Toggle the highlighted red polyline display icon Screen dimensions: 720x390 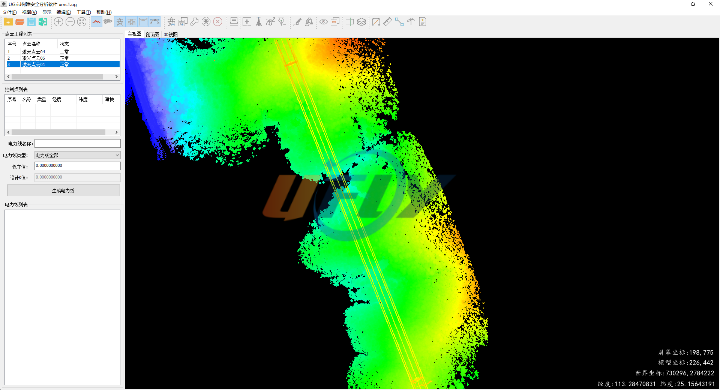click(96, 22)
